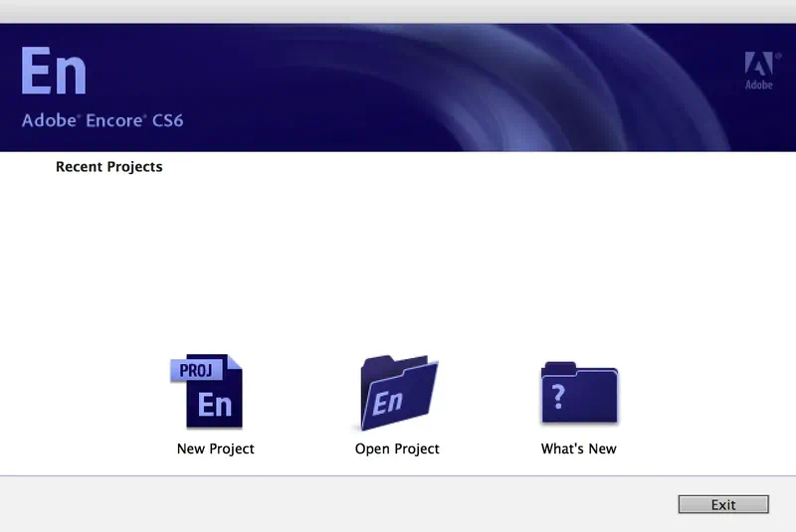This screenshot has height=532, width=796.
Task: Select the New Project text label
Action: tap(215, 448)
